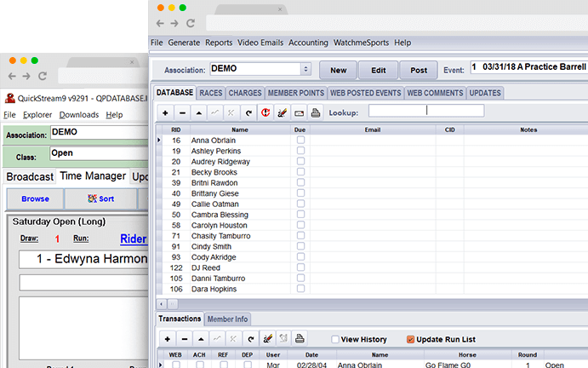Viewport: 588px width, 368px height.
Task: Check Due box for Dara Hopkins
Action: point(300,289)
